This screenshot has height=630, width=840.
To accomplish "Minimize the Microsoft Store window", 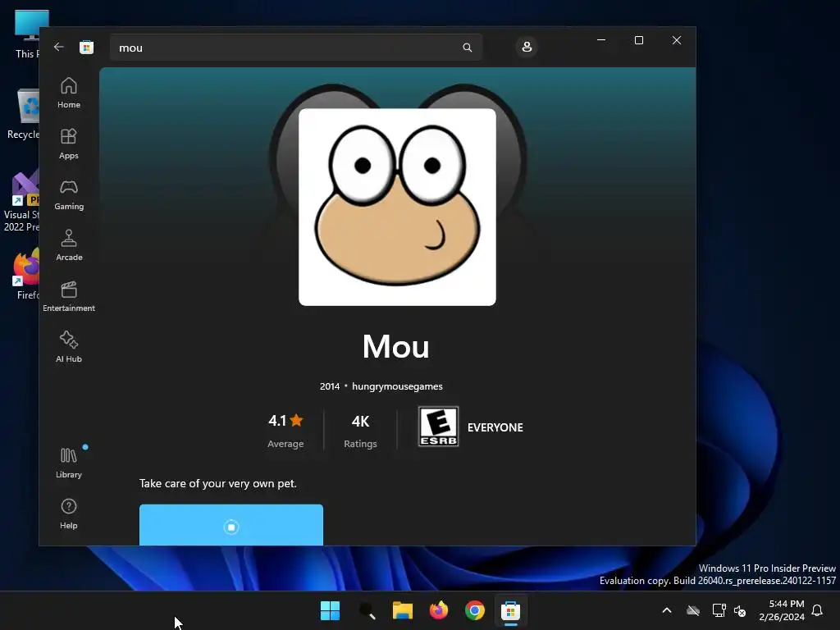I will pos(601,40).
